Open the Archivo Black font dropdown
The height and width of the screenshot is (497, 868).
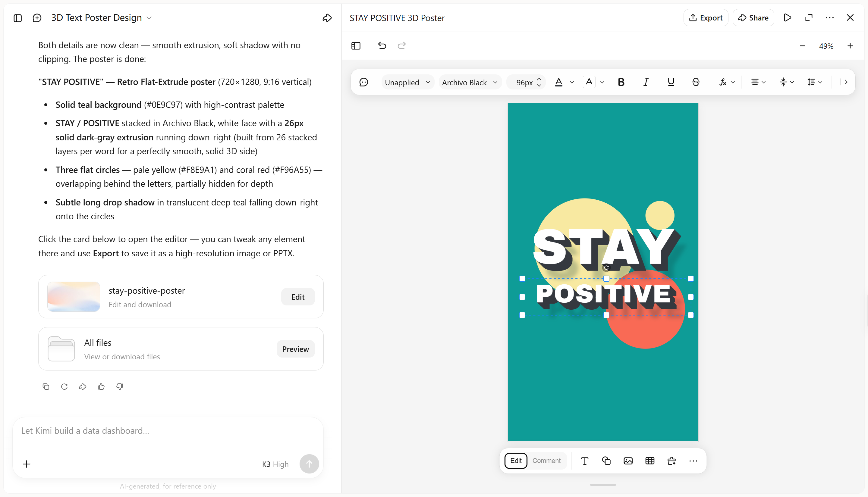coord(470,82)
